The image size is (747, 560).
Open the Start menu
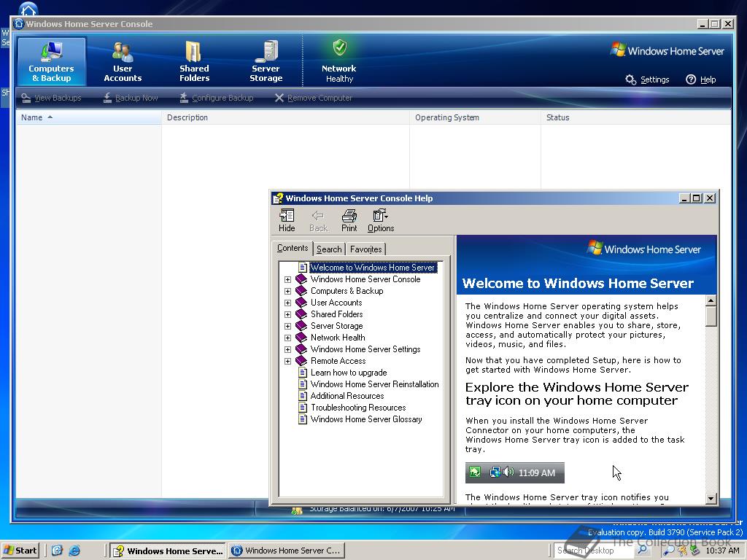[20, 551]
